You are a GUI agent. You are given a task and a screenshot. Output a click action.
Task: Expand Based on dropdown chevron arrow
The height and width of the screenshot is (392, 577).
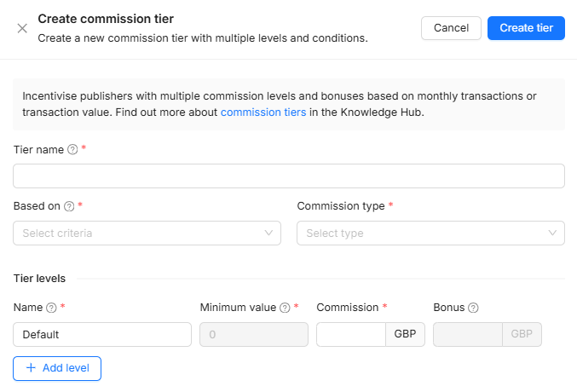click(x=269, y=233)
